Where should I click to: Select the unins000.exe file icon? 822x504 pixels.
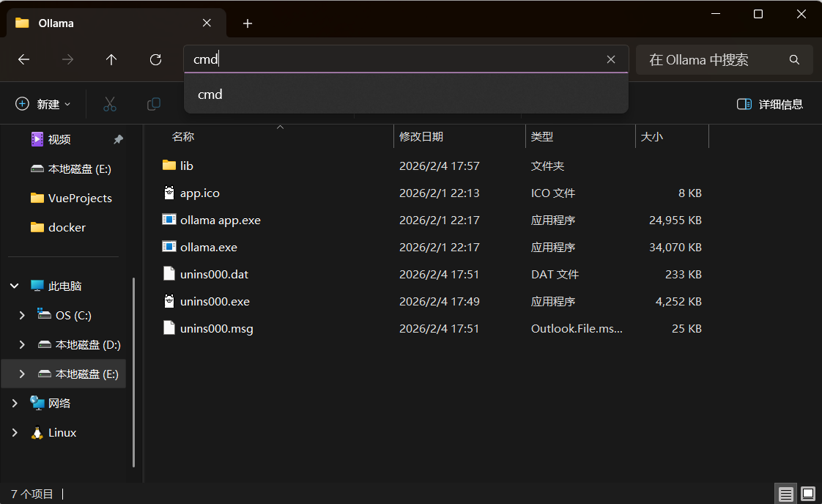coord(169,301)
